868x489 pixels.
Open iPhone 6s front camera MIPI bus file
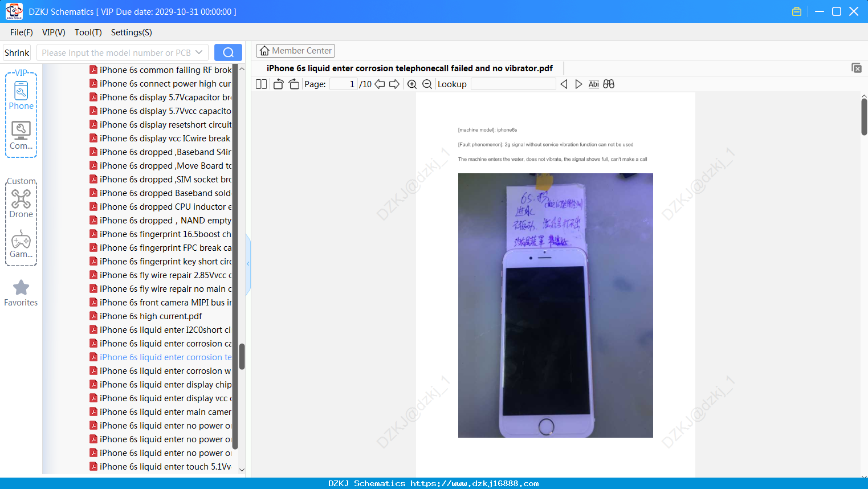point(161,303)
